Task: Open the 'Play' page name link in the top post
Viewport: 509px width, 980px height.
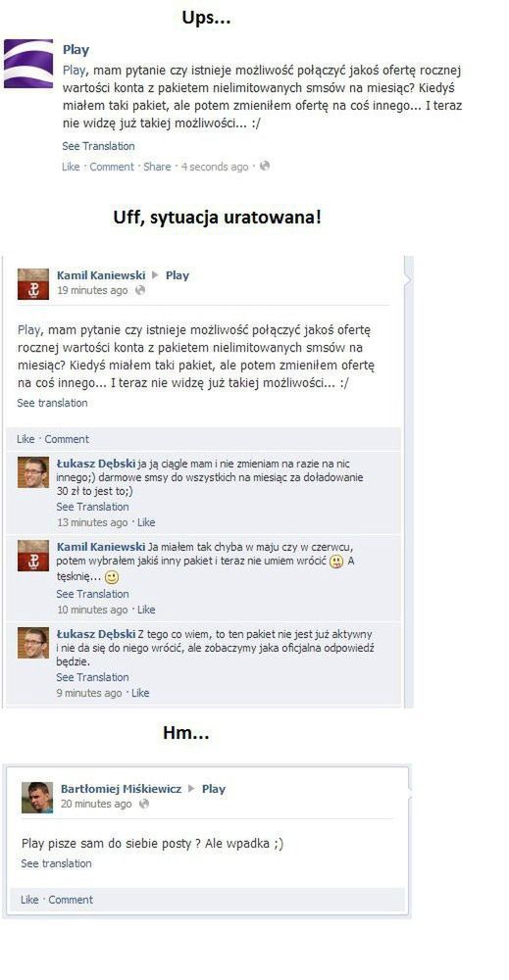Action: click(x=76, y=49)
